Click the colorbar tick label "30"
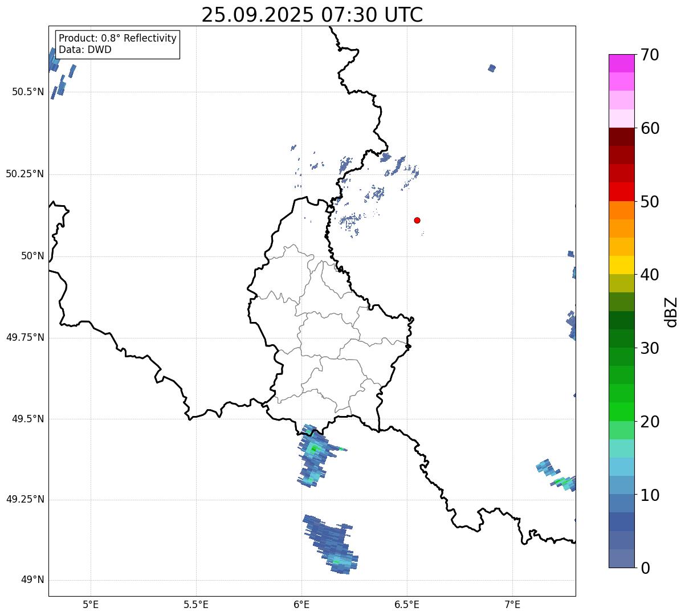Image resolution: width=685 pixels, height=616 pixels. pyautogui.click(x=650, y=348)
